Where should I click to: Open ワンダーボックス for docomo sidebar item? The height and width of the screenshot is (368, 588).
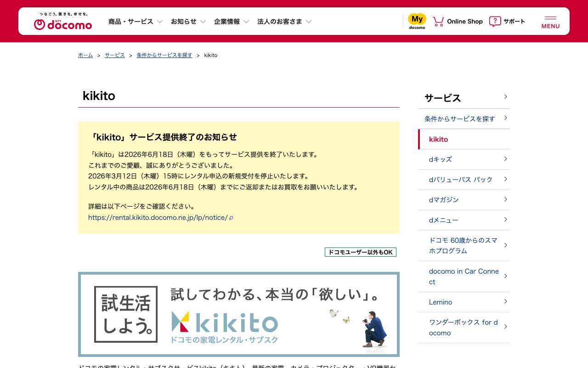[x=464, y=327]
